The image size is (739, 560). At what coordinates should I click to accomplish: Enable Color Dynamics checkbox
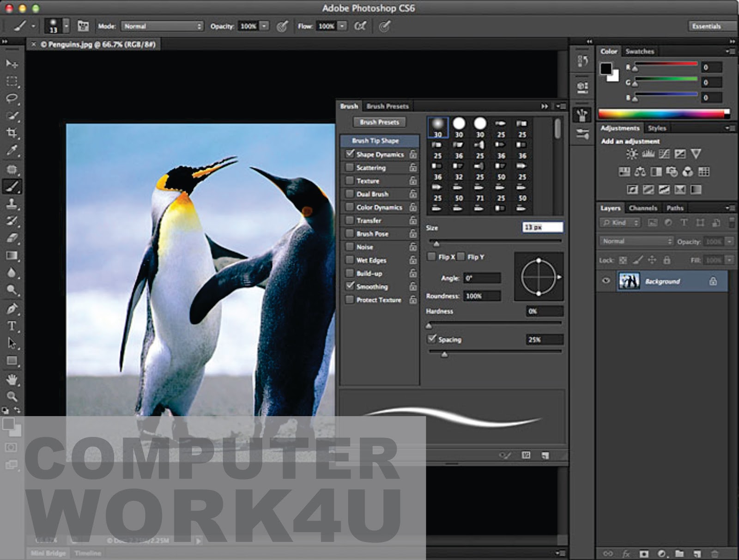(x=350, y=207)
